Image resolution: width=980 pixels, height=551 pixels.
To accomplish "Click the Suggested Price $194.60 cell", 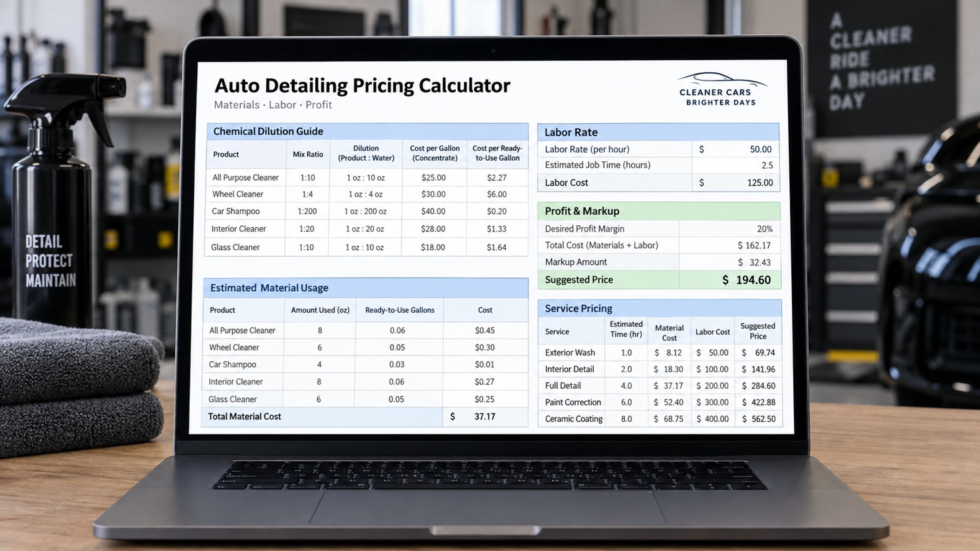I will coord(730,280).
